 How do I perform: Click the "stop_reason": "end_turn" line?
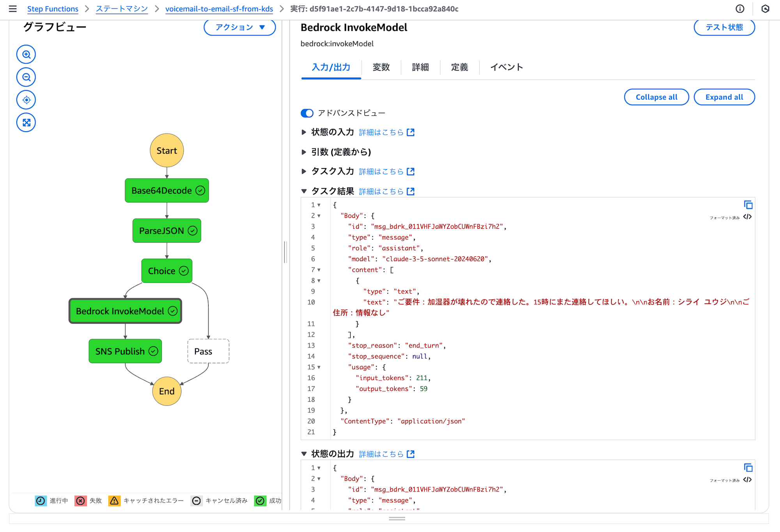click(x=397, y=346)
